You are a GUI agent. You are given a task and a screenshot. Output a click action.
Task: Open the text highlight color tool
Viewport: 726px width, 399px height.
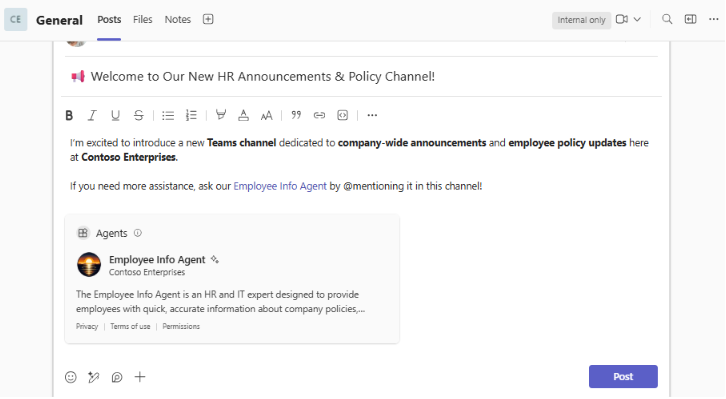pyautogui.click(x=221, y=115)
